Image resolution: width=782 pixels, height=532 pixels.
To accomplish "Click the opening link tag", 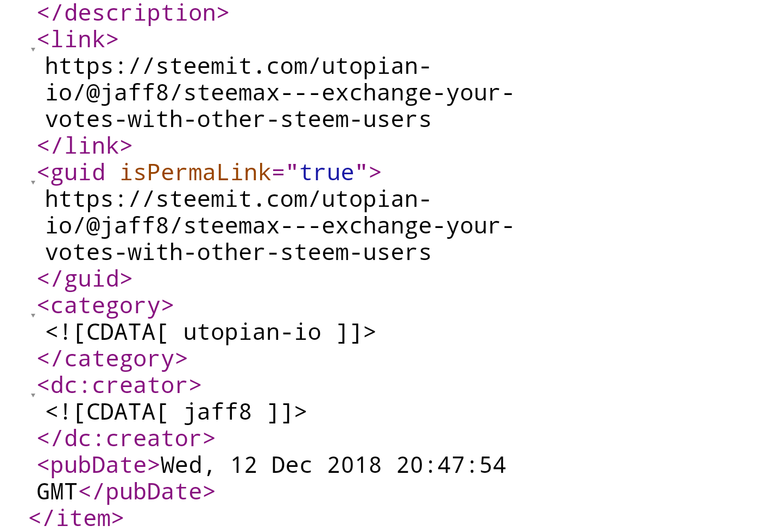I will tap(78, 40).
